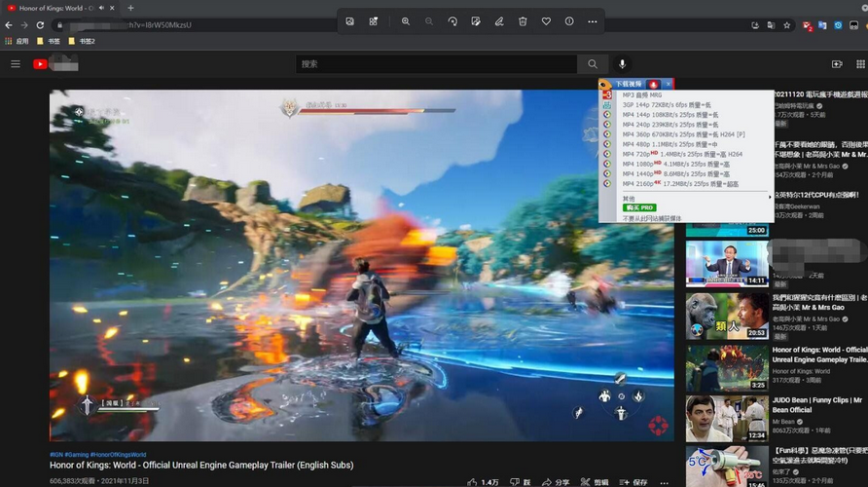Open the gorilla 類人 20:53 thumbnail

pyautogui.click(x=727, y=316)
